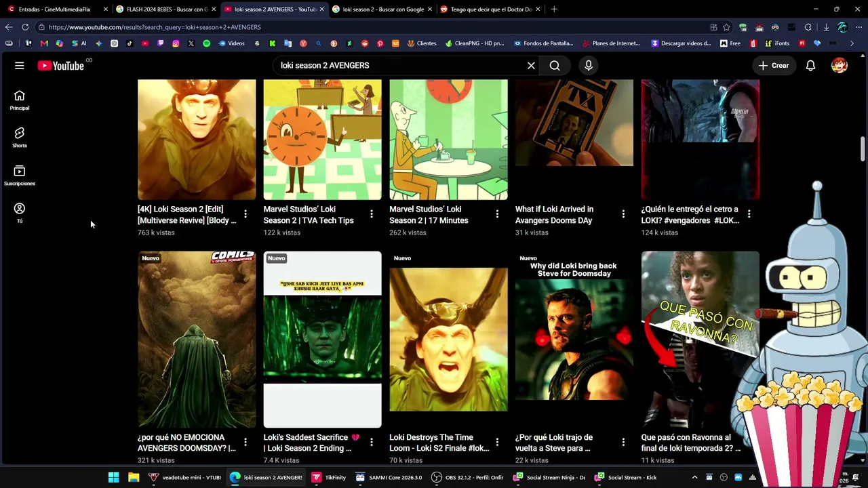Switch to 'OBS 32.1.2' in the taskbar
The height and width of the screenshot is (488, 868).
[x=468, y=477]
